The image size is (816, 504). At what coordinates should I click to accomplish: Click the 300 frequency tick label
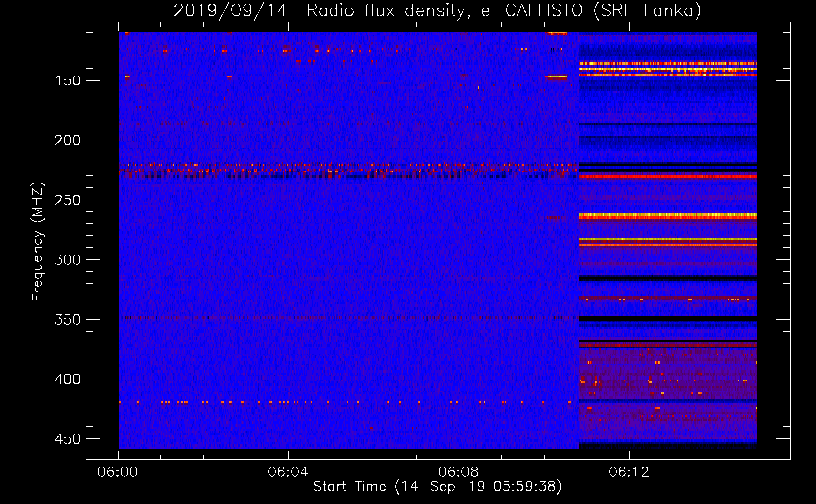[x=68, y=260]
